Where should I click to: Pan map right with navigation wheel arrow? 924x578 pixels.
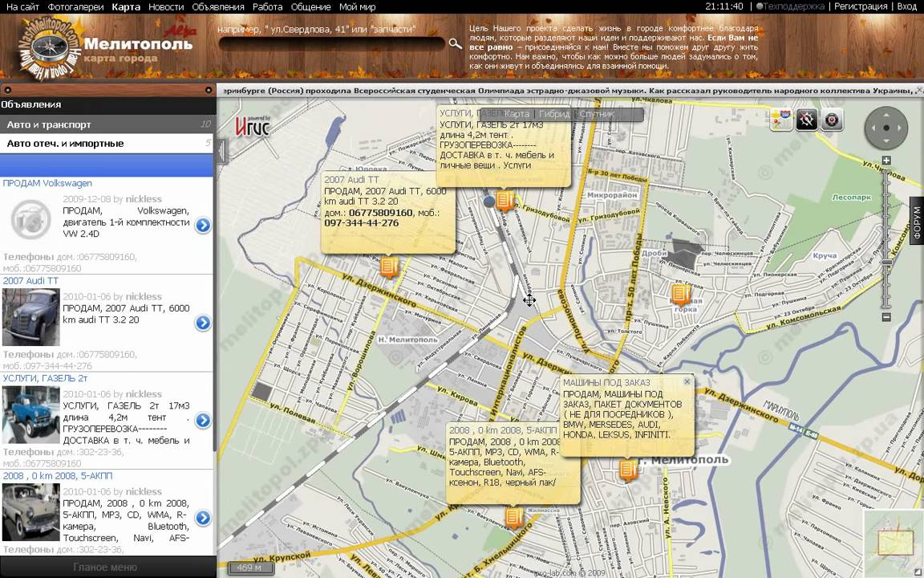click(x=900, y=128)
